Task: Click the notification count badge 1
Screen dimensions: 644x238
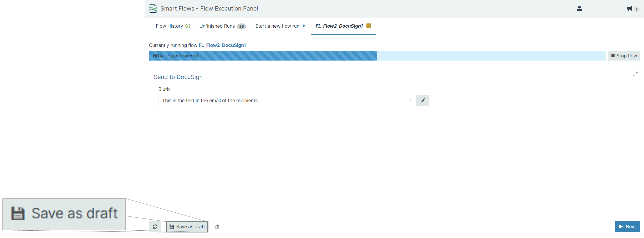Action: click(637, 9)
